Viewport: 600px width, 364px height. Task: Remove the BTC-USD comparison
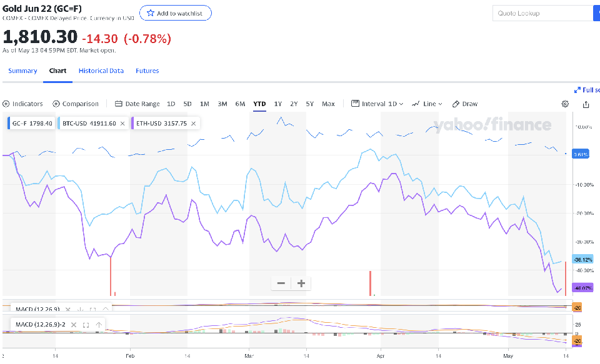click(122, 124)
